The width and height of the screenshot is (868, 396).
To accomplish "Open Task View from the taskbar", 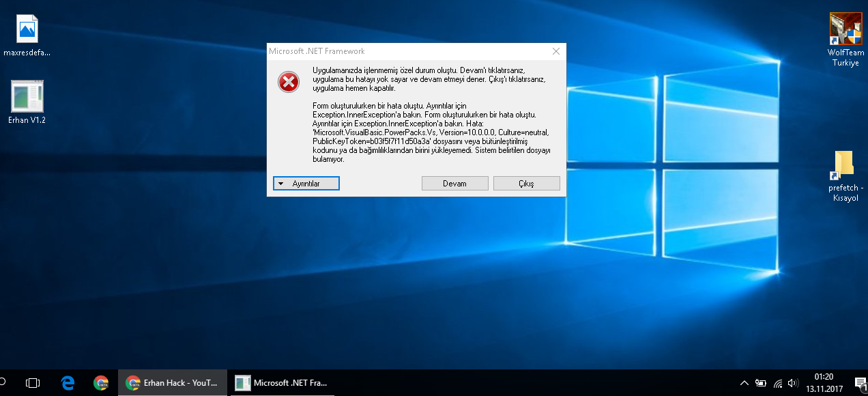I will [x=32, y=383].
